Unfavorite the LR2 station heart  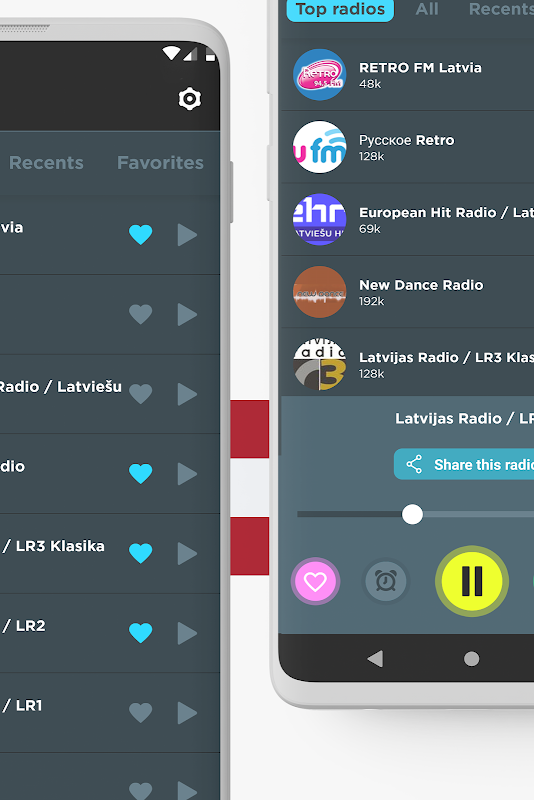[x=141, y=633]
